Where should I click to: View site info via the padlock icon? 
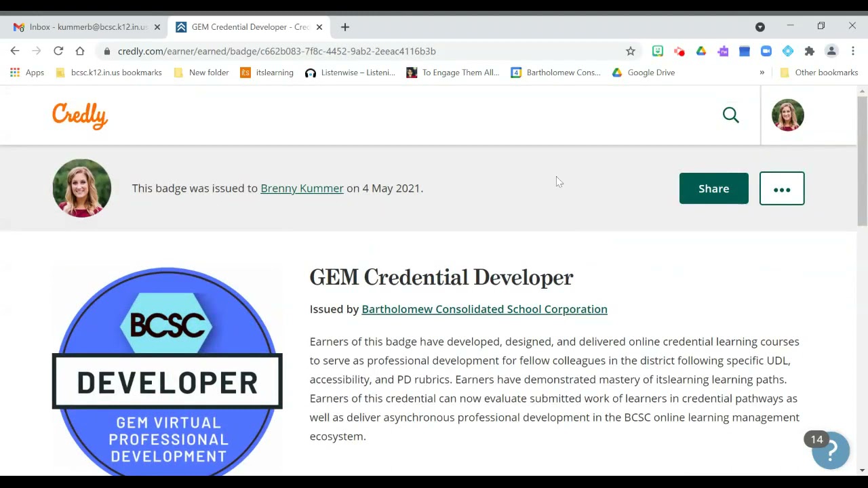point(107,51)
